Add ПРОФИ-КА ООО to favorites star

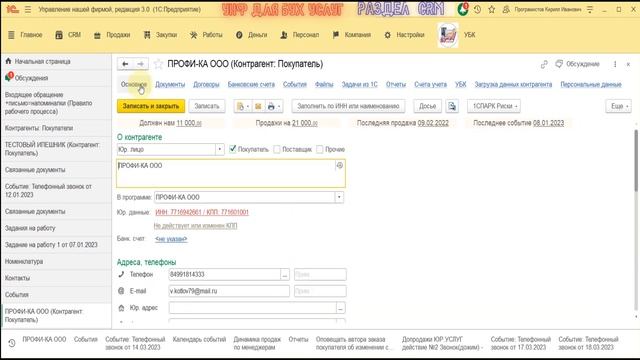[158, 64]
